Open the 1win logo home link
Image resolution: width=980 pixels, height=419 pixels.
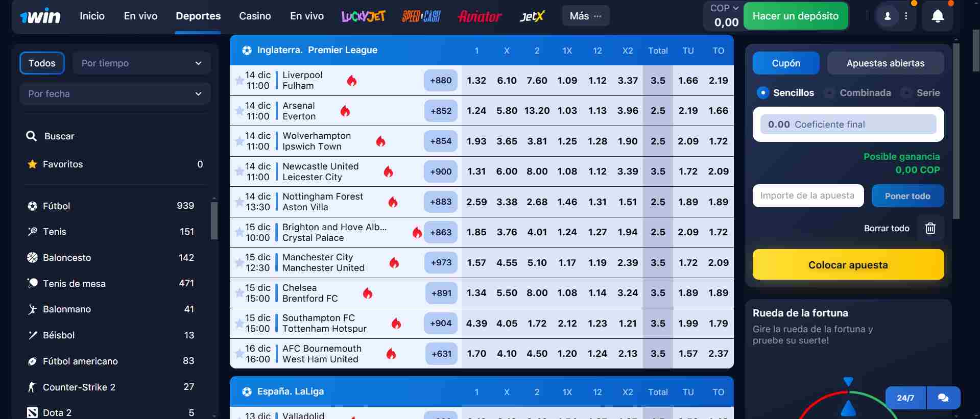[x=40, y=16]
